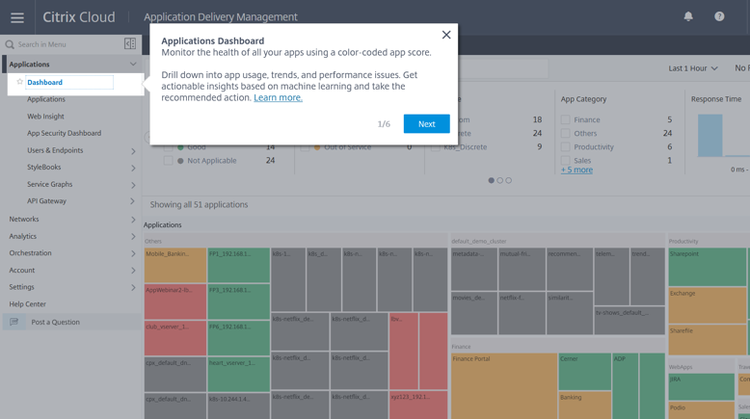The image size is (750, 419).
Task: Check the Good app score checkbox
Action: tap(168, 147)
